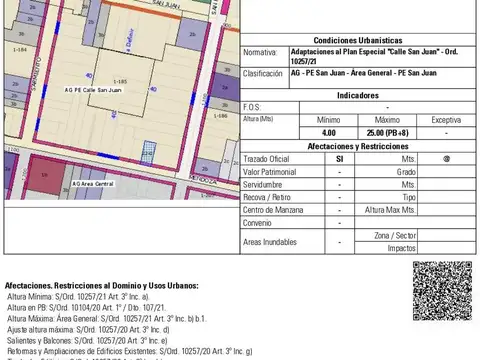Click the 'Afectaciones, Restricciones al Dominio y Usos Urbanos:' heading
The width and height of the screenshot is (480, 360).
pos(102,286)
